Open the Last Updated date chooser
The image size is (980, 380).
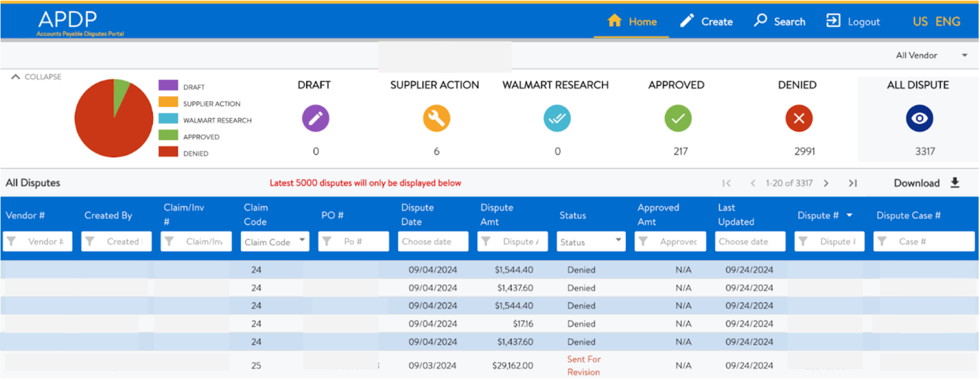click(750, 241)
